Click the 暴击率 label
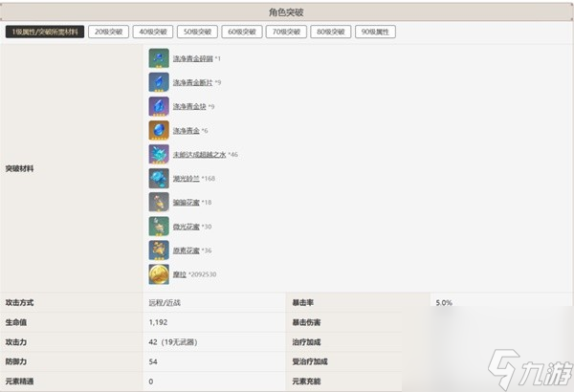Screen dimensions: 574x392 (x=302, y=303)
